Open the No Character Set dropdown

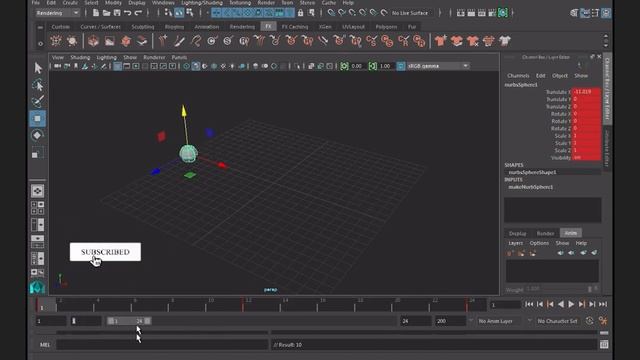coord(558,321)
